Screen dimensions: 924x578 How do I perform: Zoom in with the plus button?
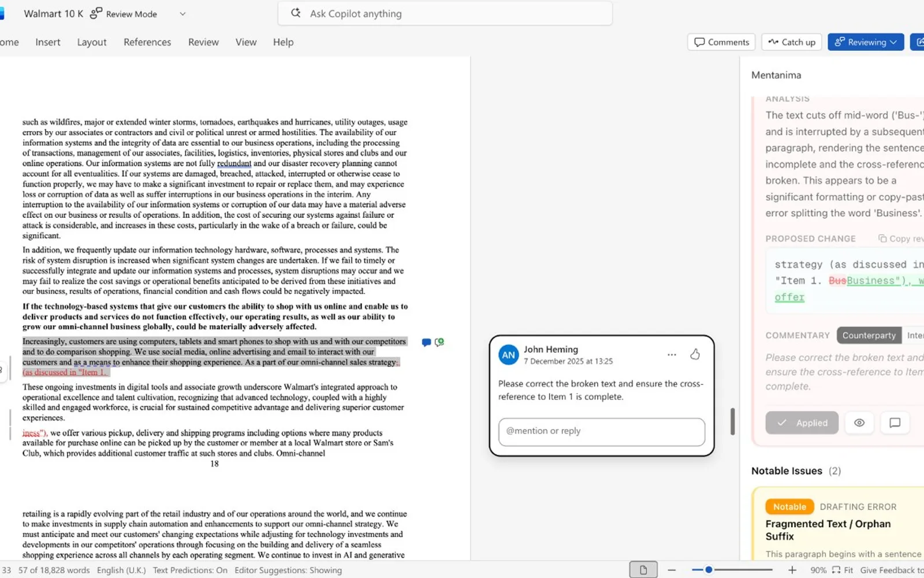click(792, 570)
